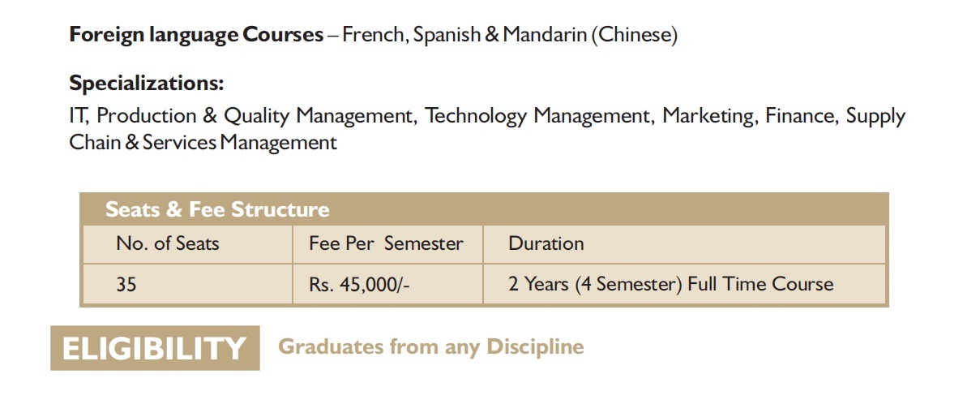Screen dimensions: 980x413
Task: Click the "Marketing" specialization word
Action: click(x=709, y=116)
